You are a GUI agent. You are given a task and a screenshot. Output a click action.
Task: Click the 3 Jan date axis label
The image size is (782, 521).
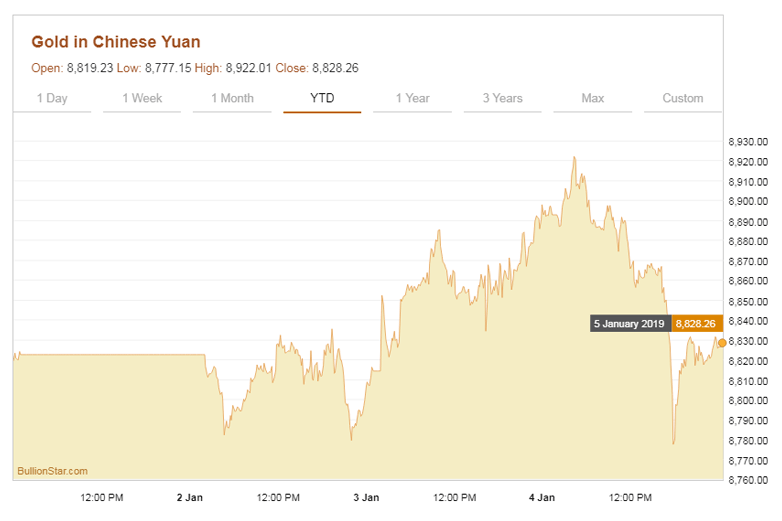click(366, 497)
